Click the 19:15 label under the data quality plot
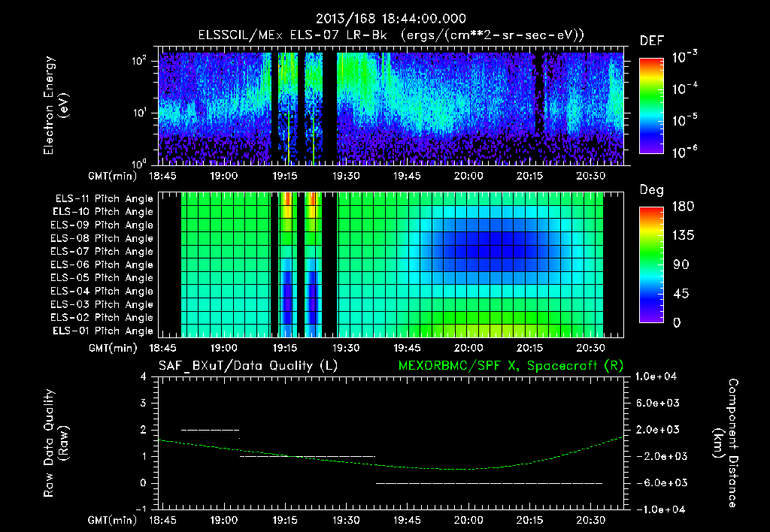Image resolution: width=770 pixels, height=532 pixels. pos(285,520)
